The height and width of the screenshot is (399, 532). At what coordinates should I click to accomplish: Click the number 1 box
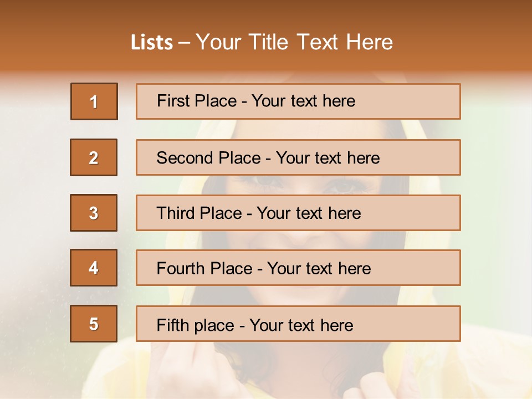[x=94, y=101]
